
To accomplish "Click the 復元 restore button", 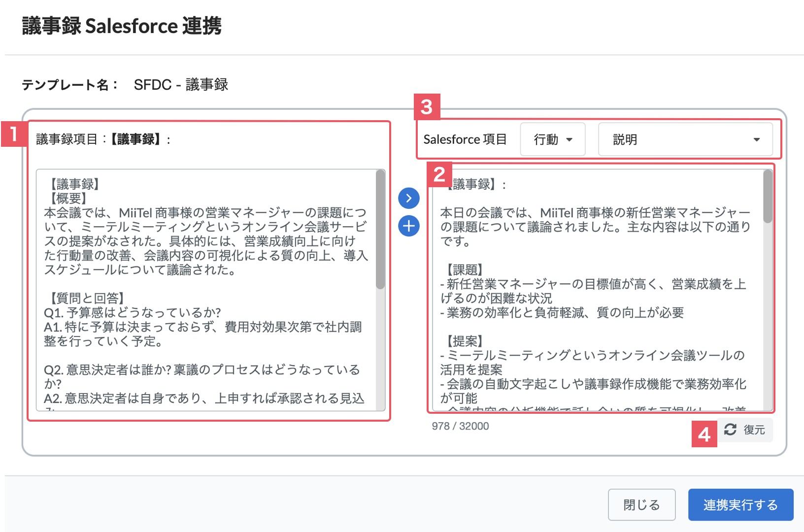I will 745,430.
